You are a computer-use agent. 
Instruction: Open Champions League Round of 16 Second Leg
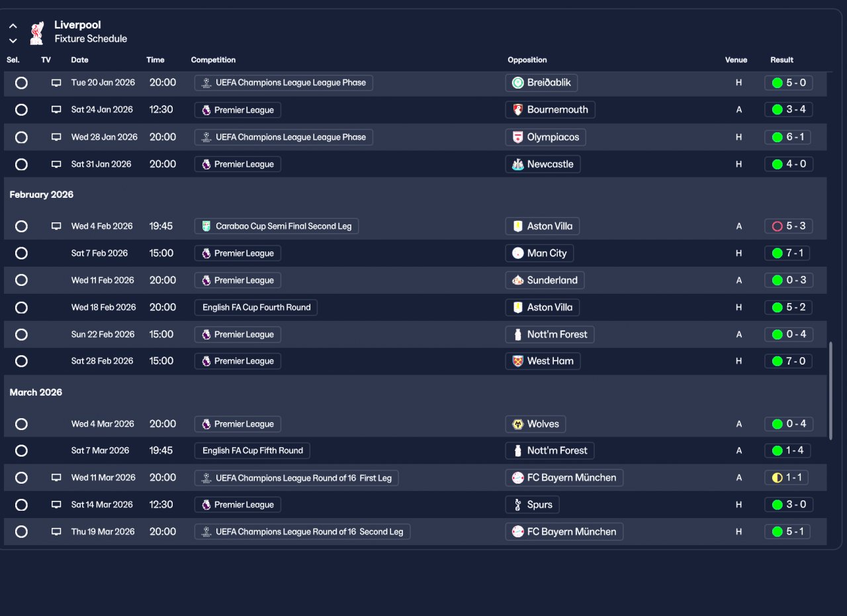(302, 532)
